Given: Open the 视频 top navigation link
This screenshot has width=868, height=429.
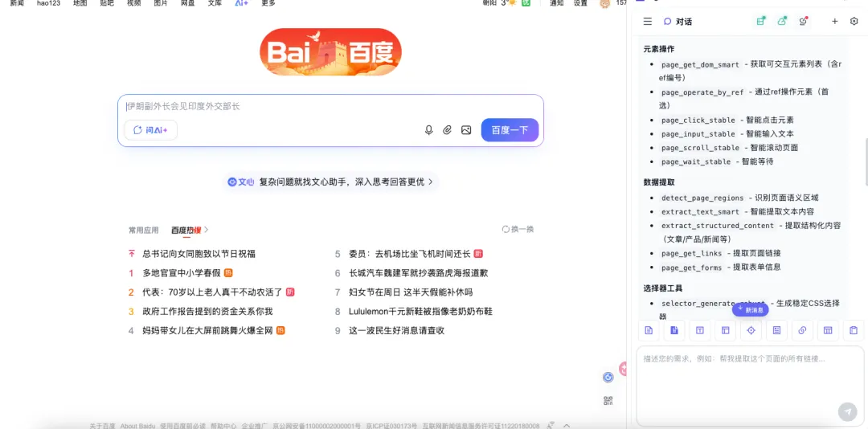Looking at the screenshot, I should 134,2.
